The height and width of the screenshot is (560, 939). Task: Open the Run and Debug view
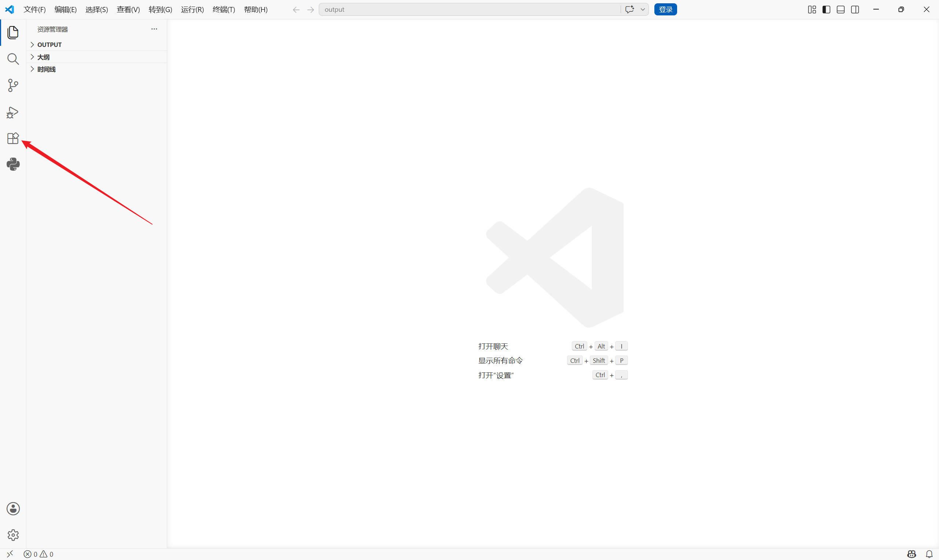(13, 112)
